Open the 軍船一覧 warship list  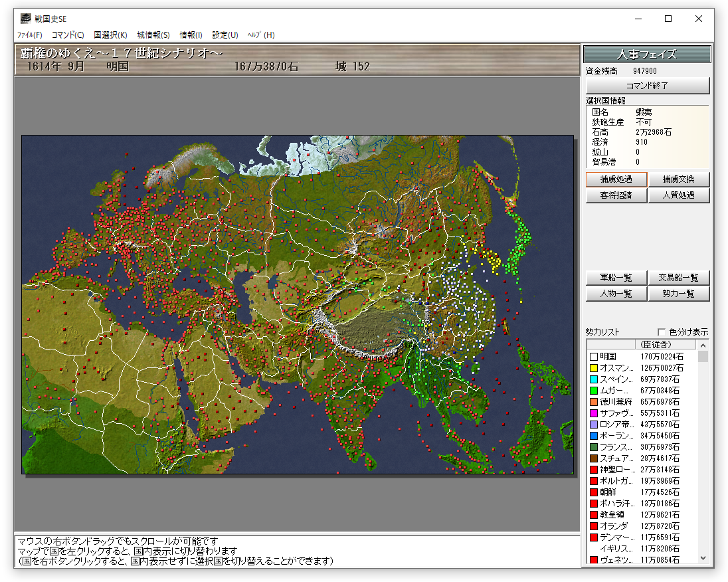point(616,278)
